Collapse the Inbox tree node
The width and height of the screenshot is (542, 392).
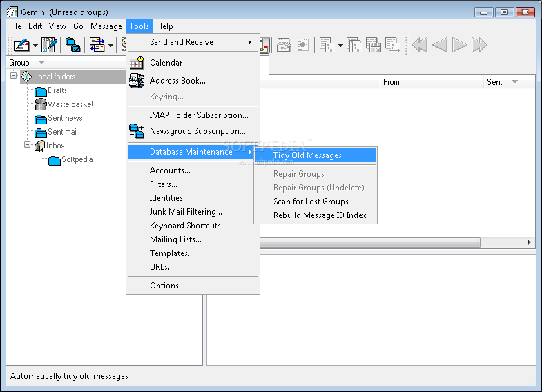(x=27, y=144)
